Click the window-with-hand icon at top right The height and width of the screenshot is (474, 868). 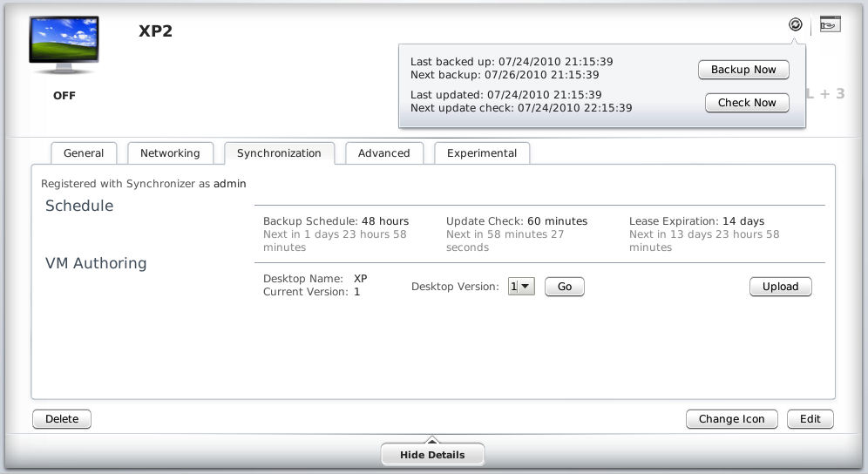830,24
